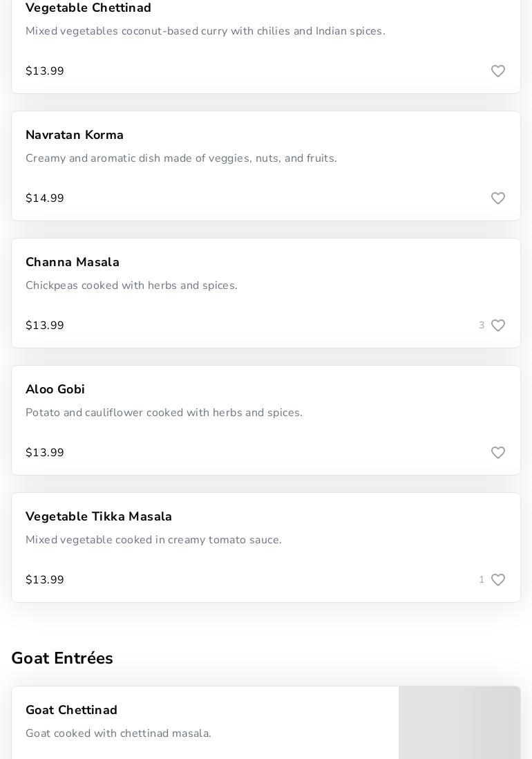Choose the Aloo Gobi menu item
The image size is (532, 759).
(55, 389)
